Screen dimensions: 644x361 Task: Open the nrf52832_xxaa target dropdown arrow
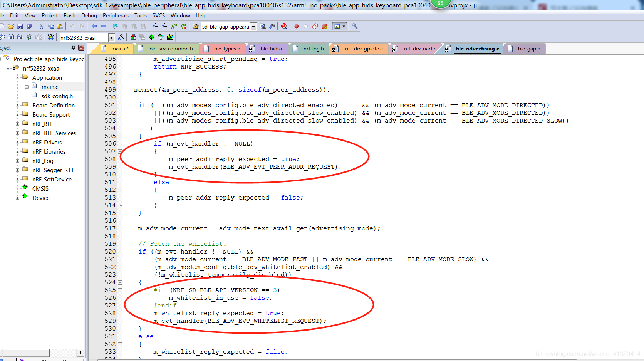pyautogui.click(x=112, y=37)
